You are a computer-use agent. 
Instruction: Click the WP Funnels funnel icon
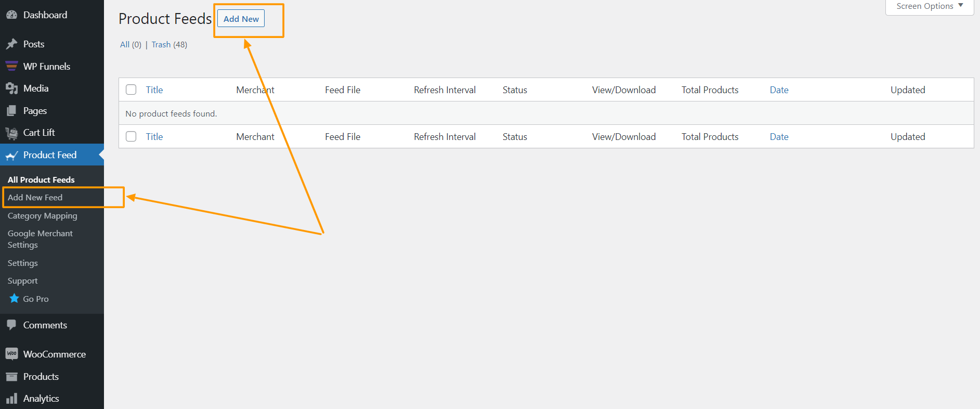point(11,66)
